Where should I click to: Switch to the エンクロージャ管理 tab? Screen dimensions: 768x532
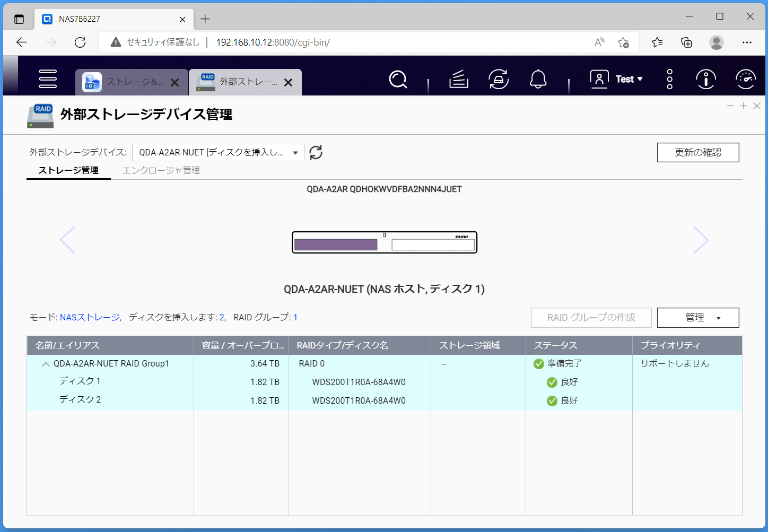(161, 170)
